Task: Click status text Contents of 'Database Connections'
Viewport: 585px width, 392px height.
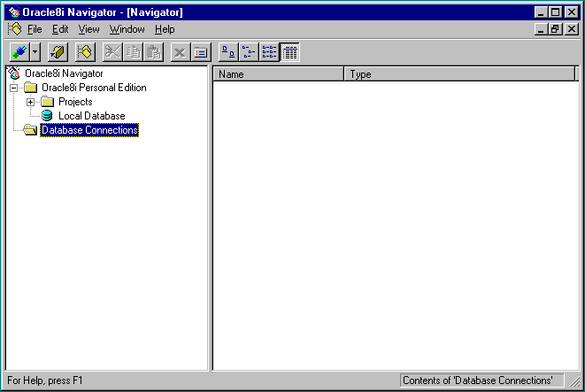Action: coord(478,380)
